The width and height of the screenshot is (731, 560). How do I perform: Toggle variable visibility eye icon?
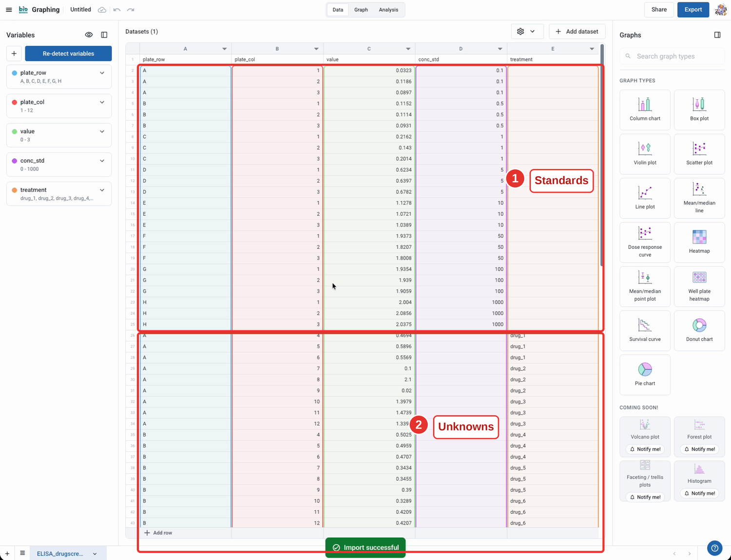(x=89, y=35)
